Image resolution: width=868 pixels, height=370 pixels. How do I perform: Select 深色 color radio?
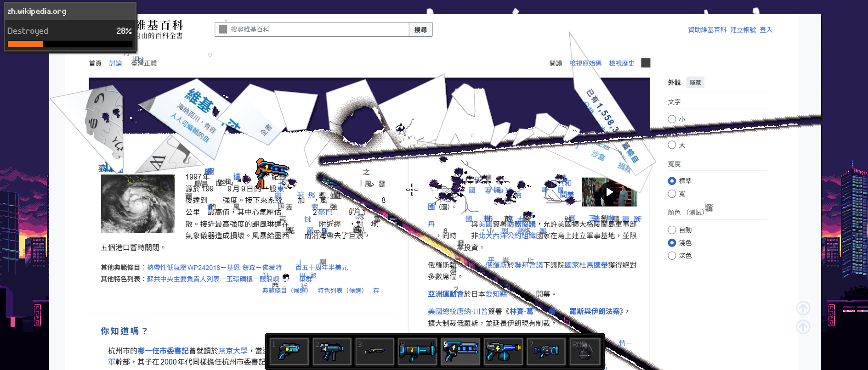[x=672, y=256]
